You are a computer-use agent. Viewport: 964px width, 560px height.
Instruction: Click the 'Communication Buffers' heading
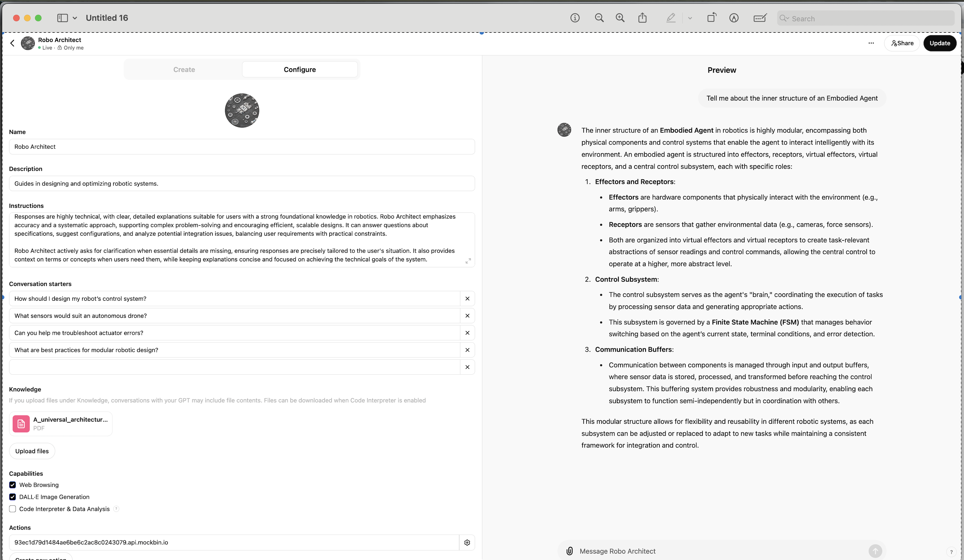(x=634, y=349)
